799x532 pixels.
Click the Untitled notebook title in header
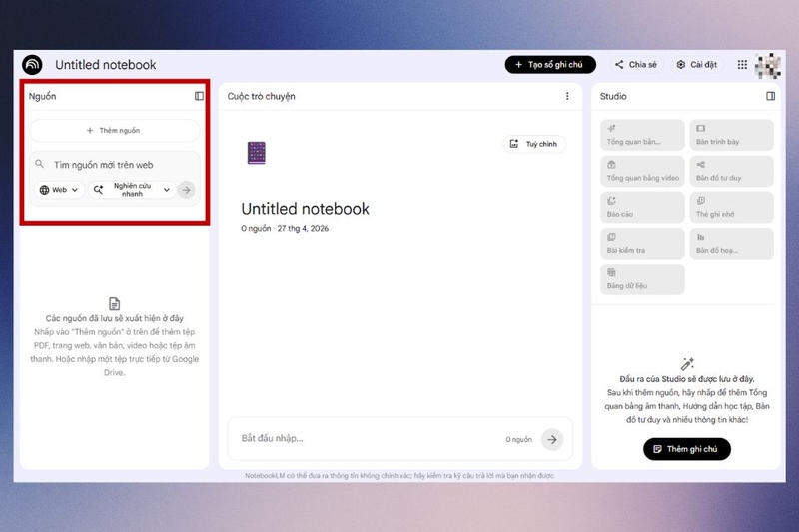(x=106, y=65)
